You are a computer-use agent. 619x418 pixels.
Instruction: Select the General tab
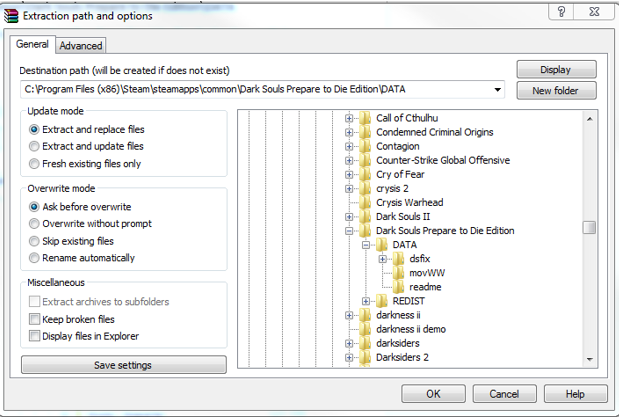click(x=32, y=45)
